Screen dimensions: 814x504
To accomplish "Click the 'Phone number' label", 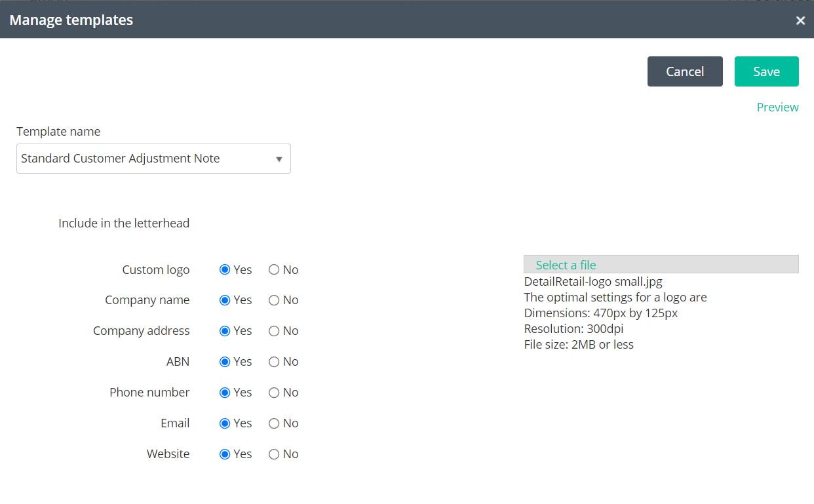I will pyautogui.click(x=149, y=393).
